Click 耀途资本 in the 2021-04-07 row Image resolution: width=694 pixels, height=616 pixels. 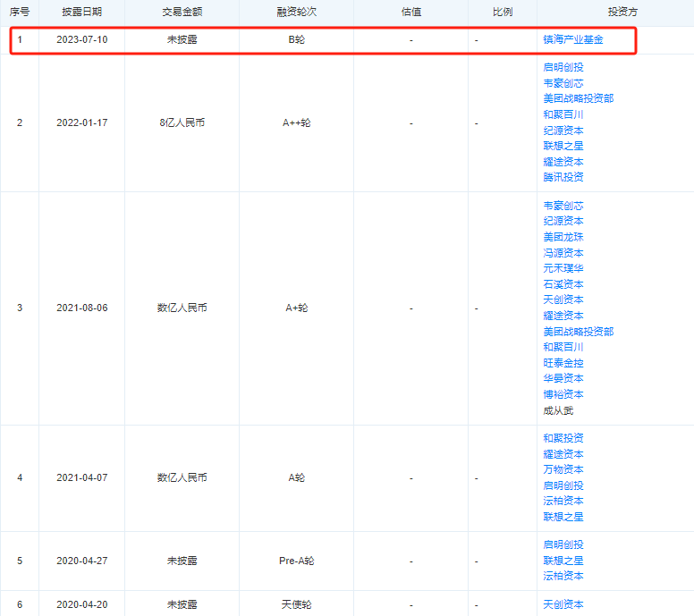click(x=563, y=454)
